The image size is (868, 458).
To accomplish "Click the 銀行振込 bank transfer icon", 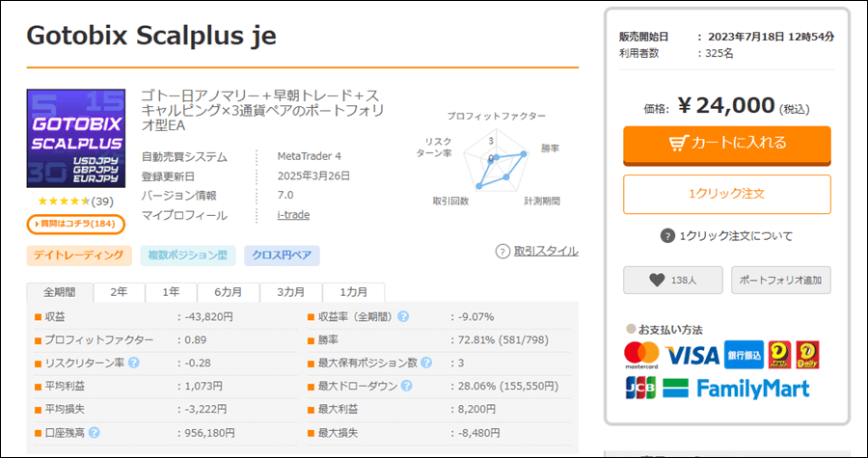I will click(744, 355).
